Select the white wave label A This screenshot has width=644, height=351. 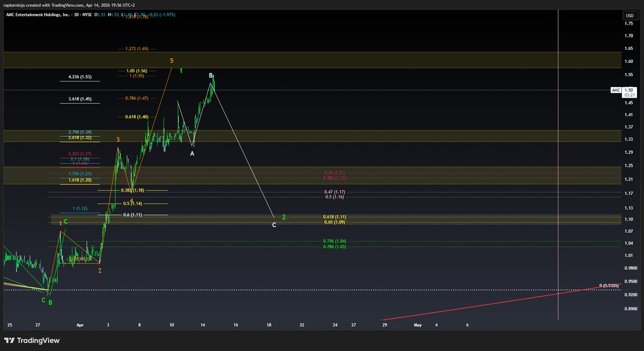click(x=192, y=153)
